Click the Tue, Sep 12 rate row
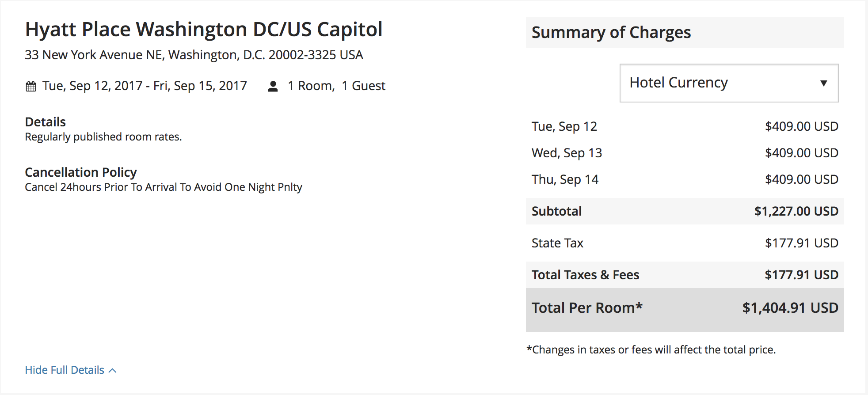Image resolution: width=868 pixels, height=395 pixels. point(685,126)
